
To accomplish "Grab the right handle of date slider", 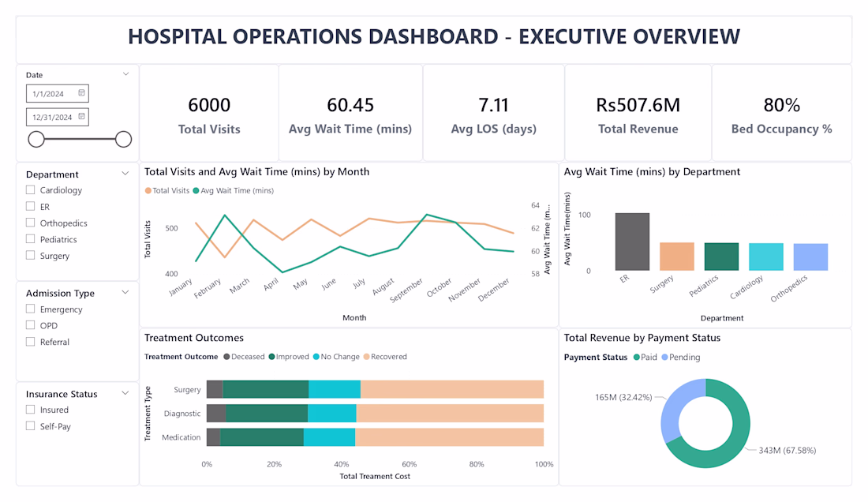I will (123, 139).
